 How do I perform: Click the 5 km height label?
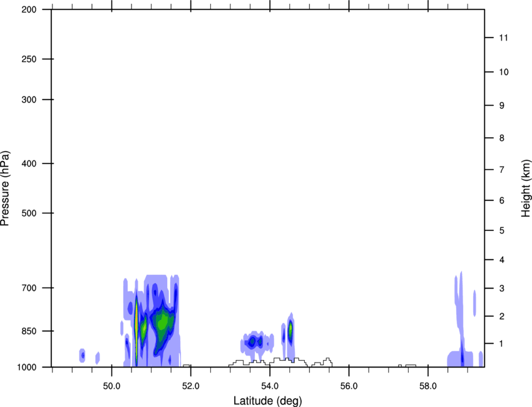(x=502, y=230)
